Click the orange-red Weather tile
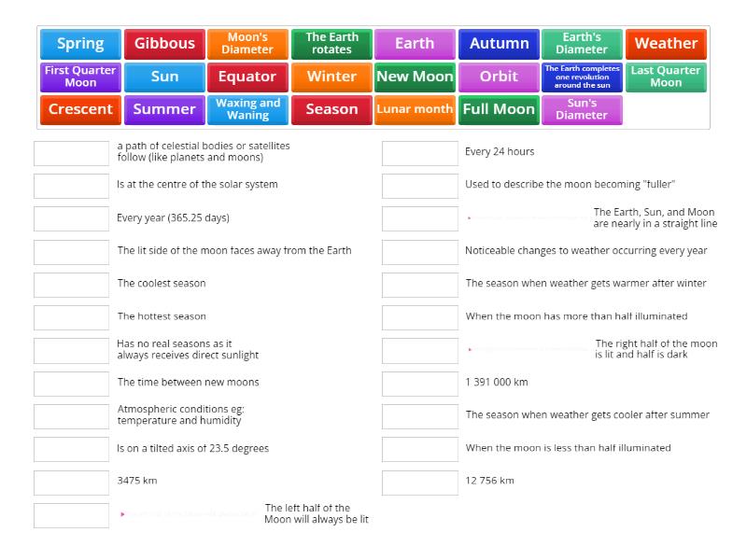This screenshot has width=747, height=560. 666,44
